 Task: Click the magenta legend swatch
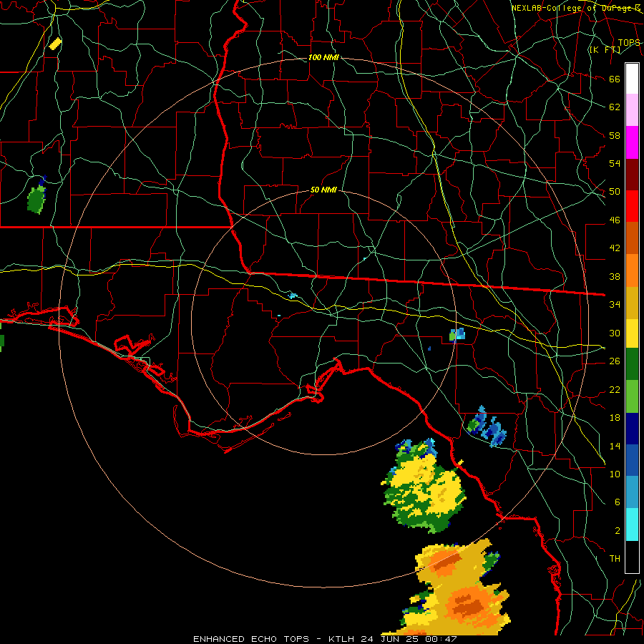pos(632,142)
